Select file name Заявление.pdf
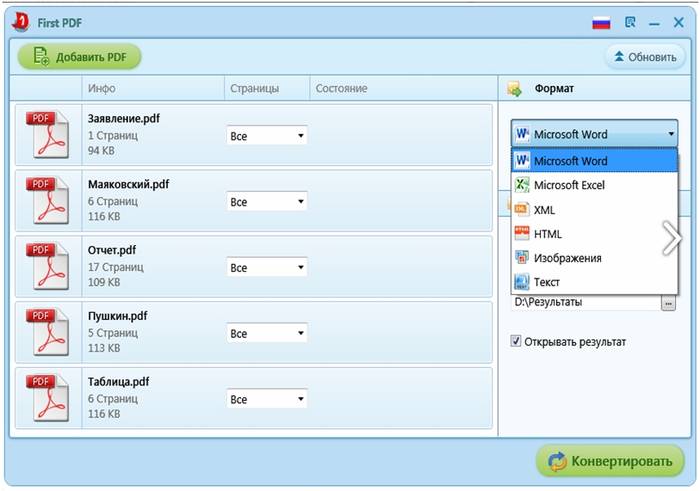This screenshot has width=700, height=491. [x=124, y=118]
